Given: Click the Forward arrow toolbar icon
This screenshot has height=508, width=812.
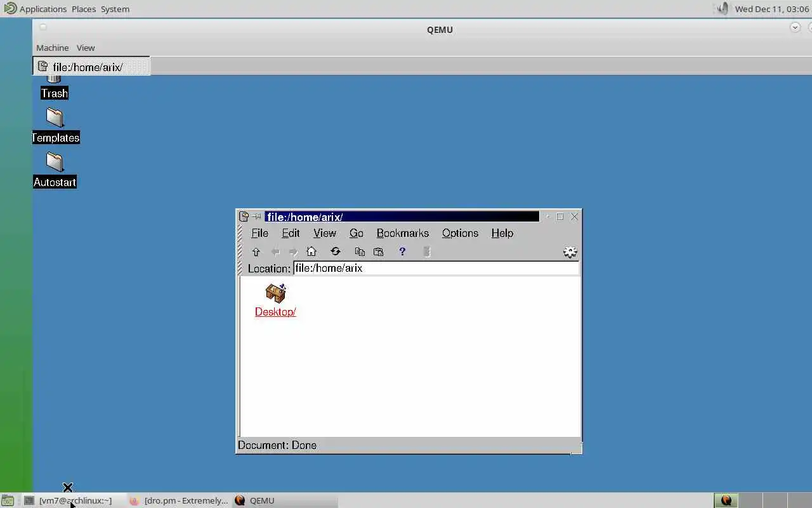Looking at the screenshot, I should [293, 252].
